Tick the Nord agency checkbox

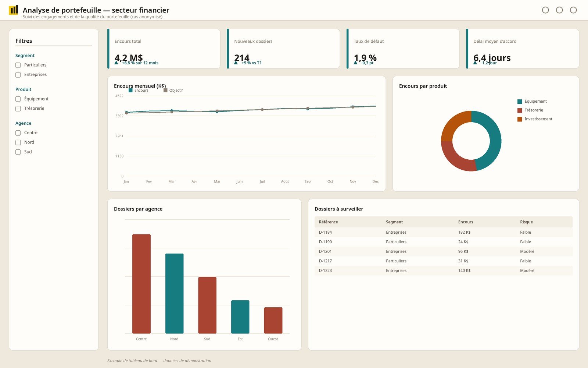(x=18, y=142)
